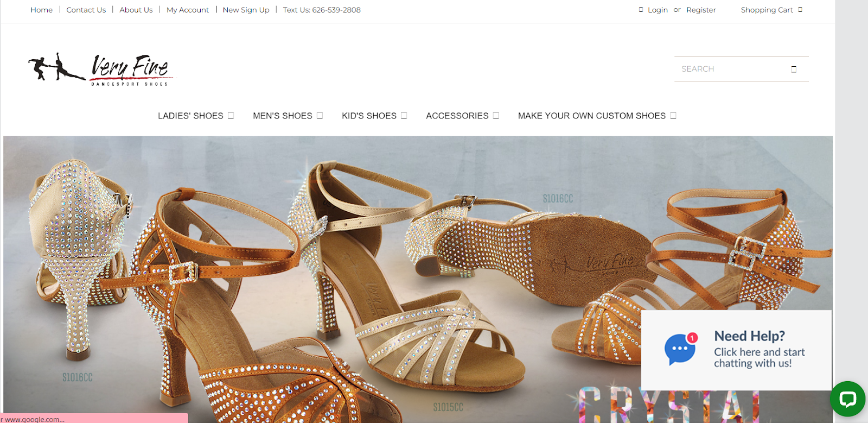
Task: Click the search magnifier icon
Action: [x=794, y=69]
